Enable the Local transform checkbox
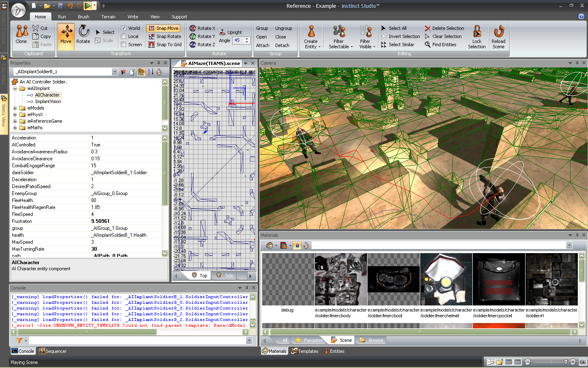The width and height of the screenshot is (588, 368). [x=124, y=36]
